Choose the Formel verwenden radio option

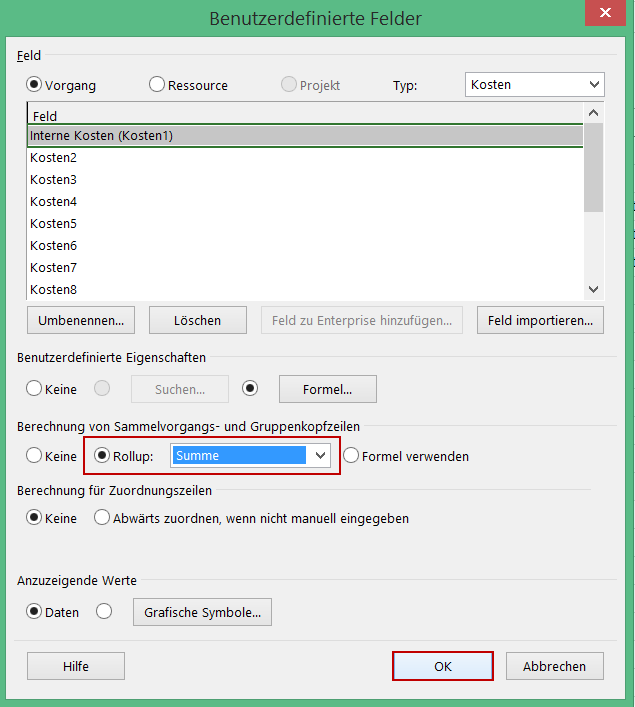pyautogui.click(x=351, y=456)
